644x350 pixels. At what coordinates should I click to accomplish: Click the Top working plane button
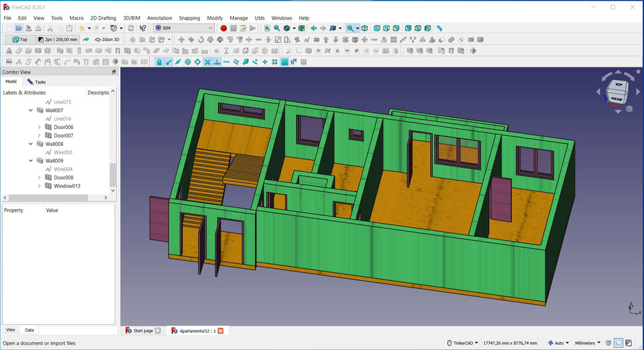click(x=19, y=40)
